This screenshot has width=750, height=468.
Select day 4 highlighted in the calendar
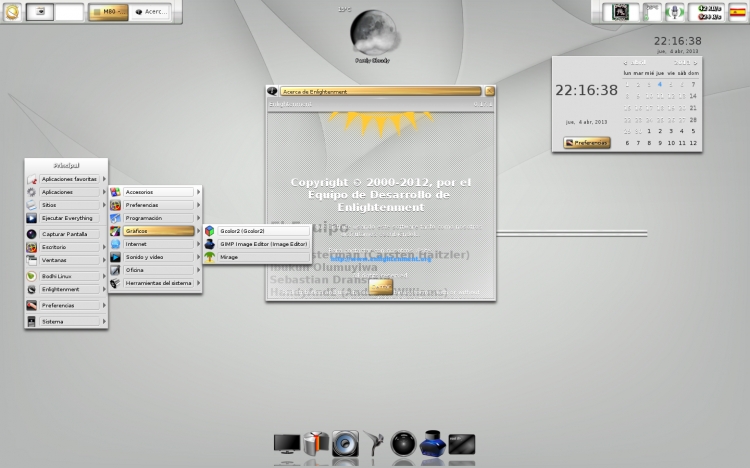click(x=660, y=84)
